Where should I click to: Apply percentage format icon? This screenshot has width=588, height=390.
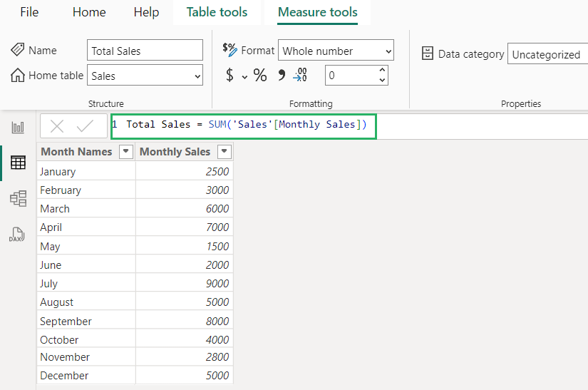pyautogui.click(x=260, y=76)
